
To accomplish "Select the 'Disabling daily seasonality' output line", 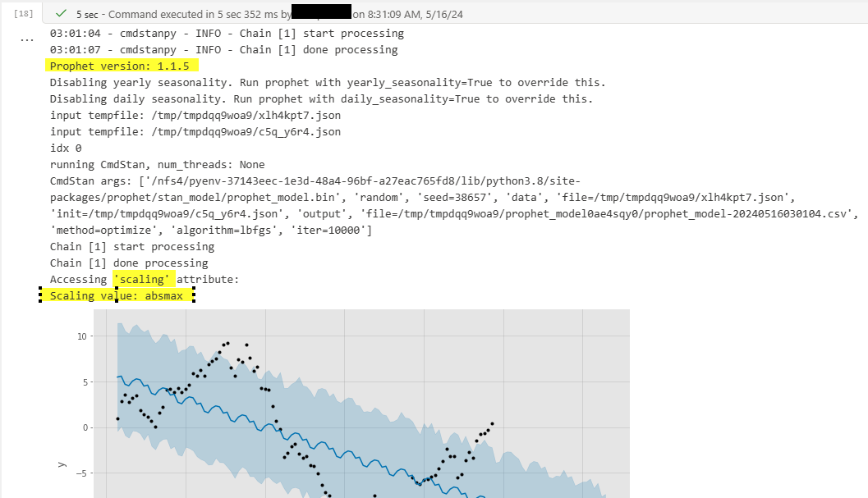I will click(321, 99).
